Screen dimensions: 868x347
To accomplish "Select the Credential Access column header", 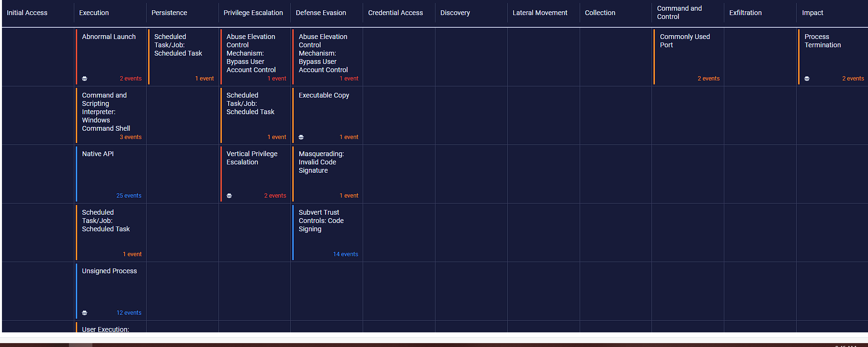I will click(395, 13).
